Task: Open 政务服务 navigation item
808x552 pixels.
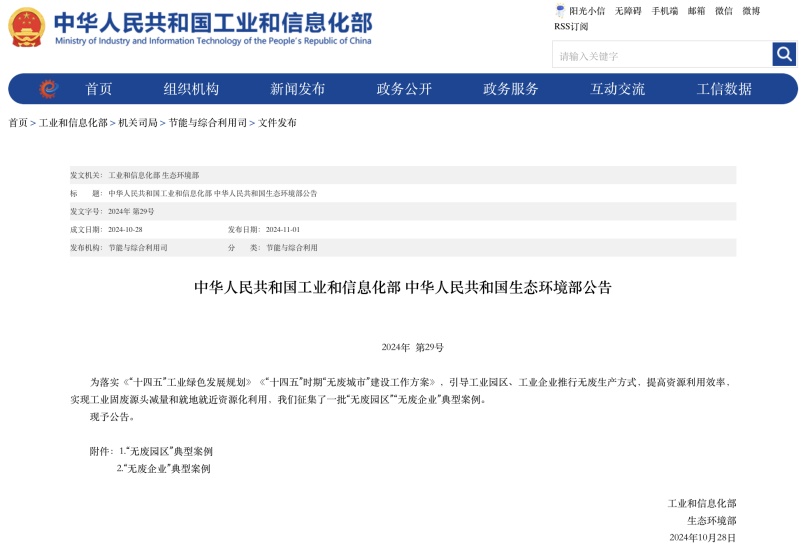Action: (511, 89)
